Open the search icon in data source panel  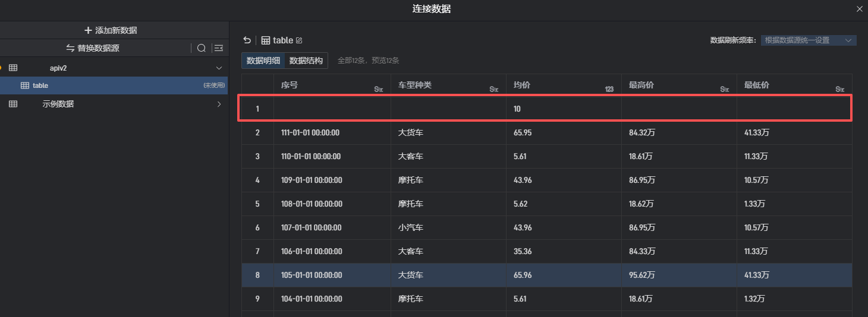[202, 48]
